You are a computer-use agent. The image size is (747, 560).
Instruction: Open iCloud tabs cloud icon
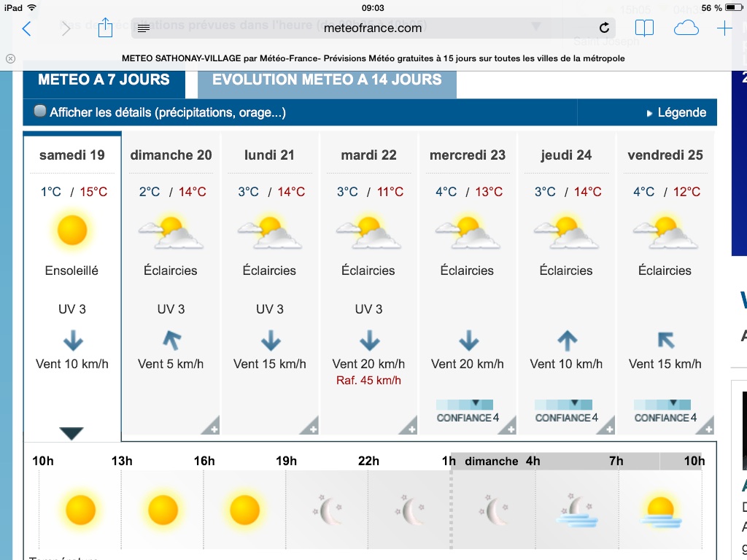pos(686,28)
